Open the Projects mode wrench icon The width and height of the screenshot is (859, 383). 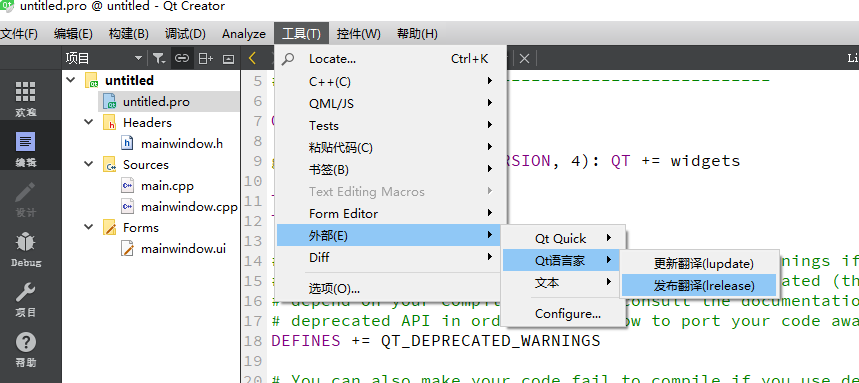26,299
